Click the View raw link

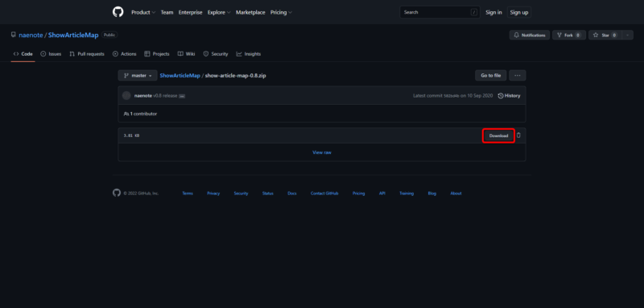click(322, 152)
